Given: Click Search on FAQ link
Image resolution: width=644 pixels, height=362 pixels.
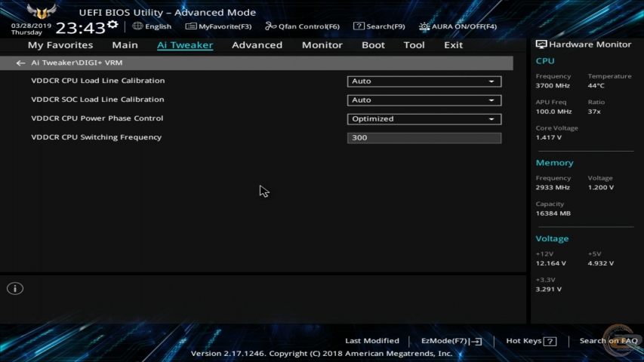Looking at the screenshot, I should coord(608,341).
